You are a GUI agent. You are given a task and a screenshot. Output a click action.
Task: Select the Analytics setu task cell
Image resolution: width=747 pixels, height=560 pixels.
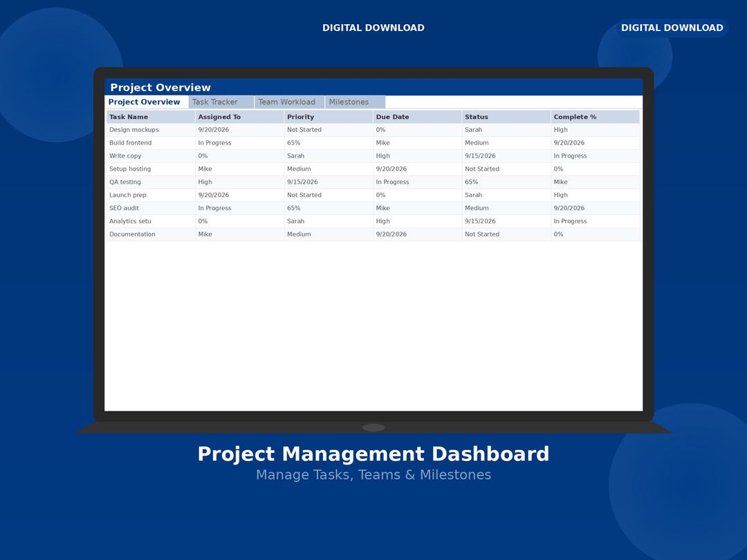pos(151,221)
